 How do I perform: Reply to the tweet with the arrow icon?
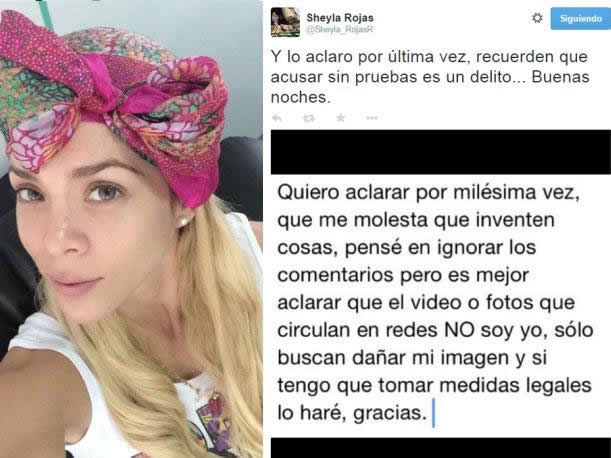(277, 118)
